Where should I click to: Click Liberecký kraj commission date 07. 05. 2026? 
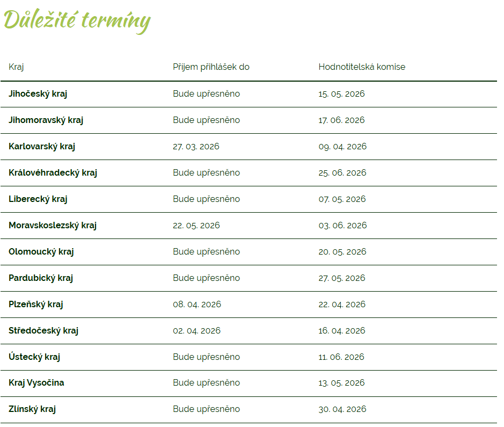pyautogui.click(x=342, y=199)
